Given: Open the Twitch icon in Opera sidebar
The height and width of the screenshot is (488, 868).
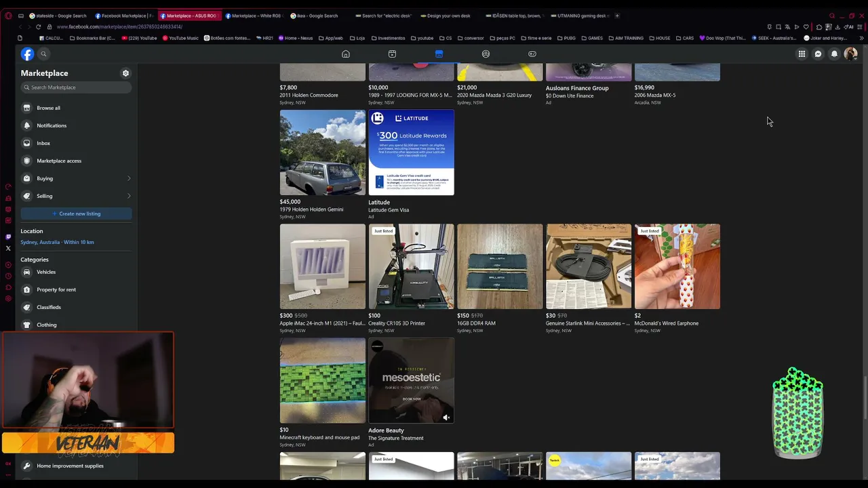Looking at the screenshot, I should (8, 237).
